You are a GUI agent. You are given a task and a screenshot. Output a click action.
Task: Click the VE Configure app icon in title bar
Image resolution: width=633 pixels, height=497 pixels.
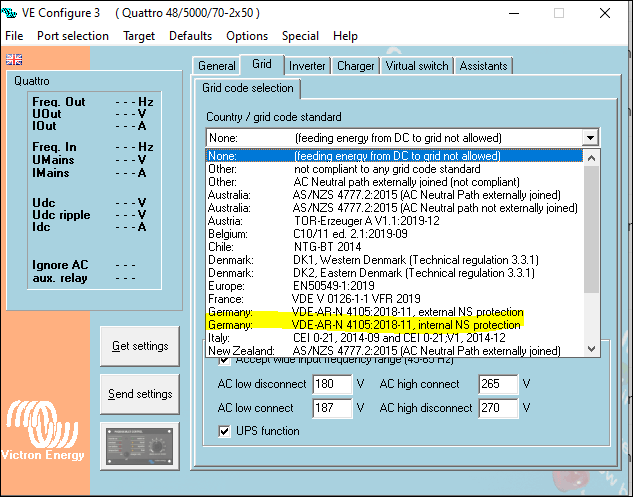[9, 13]
